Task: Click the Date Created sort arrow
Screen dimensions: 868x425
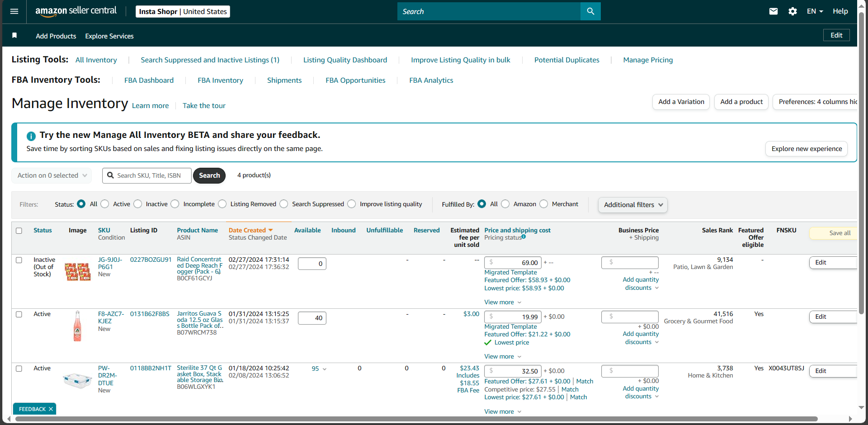Action: coord(270,230)
